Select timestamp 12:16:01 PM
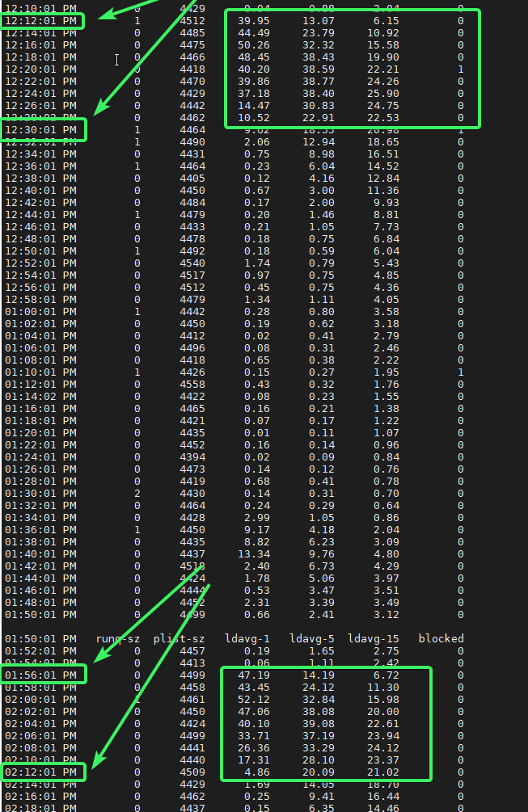Screen dimensions: 528x812 click(40, 45)
